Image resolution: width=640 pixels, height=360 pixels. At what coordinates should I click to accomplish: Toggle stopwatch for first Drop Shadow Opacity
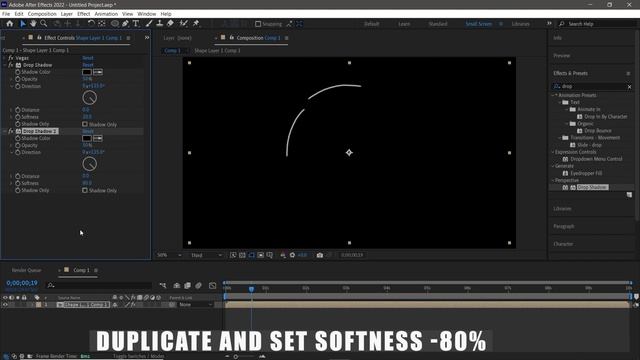18,79
